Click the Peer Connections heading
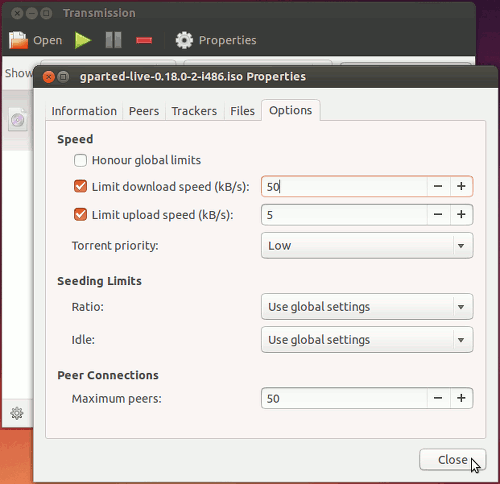 pos(108,375)
